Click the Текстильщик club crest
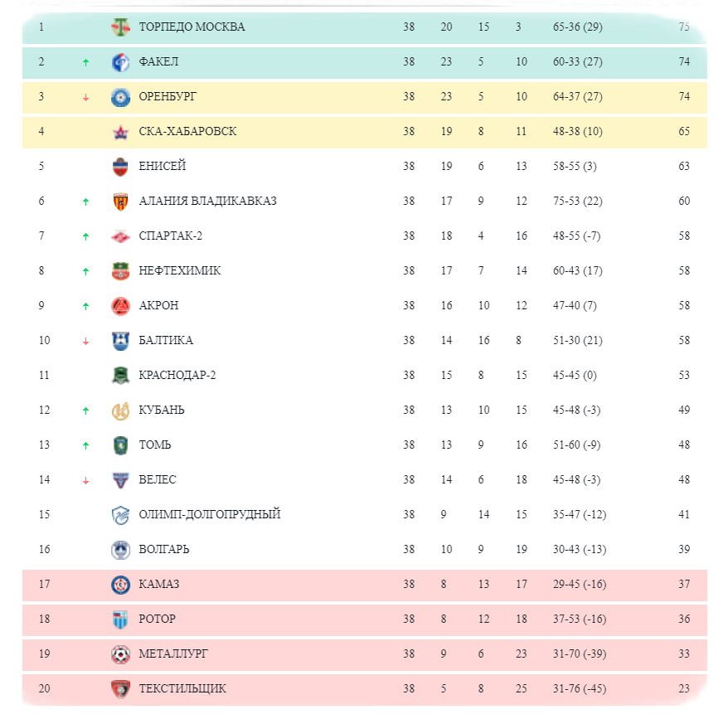 (x=121, y=689)
